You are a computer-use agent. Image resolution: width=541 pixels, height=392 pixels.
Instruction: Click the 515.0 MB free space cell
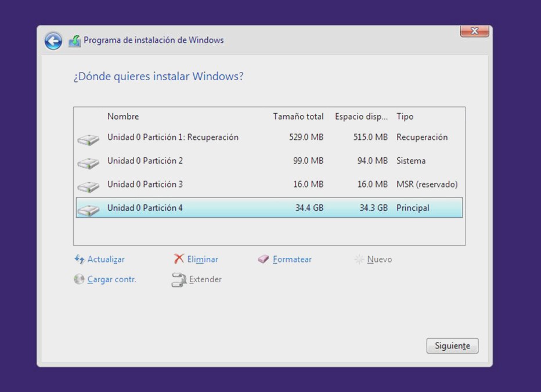(370, 137)
